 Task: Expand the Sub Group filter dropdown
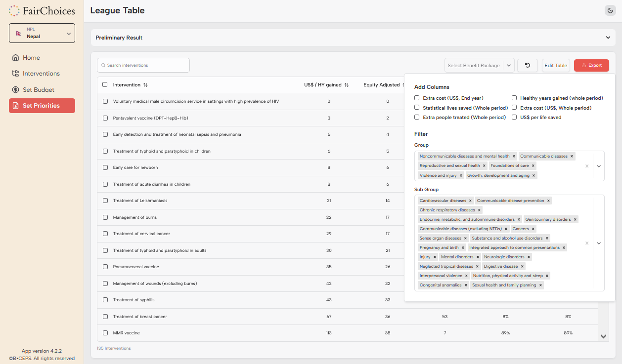click(x=599, y=243)
